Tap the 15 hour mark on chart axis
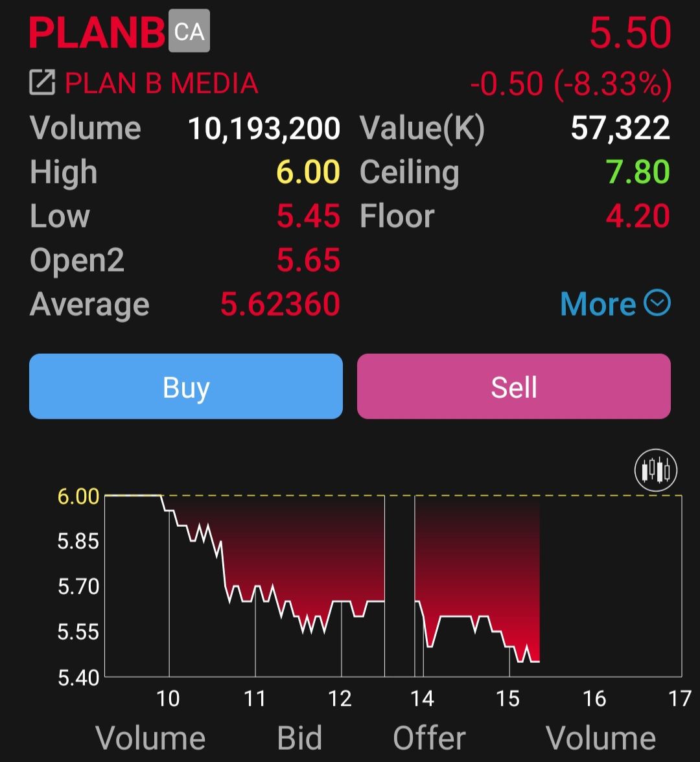The height and width of the screenshot is (762, 700). point(507,698)
